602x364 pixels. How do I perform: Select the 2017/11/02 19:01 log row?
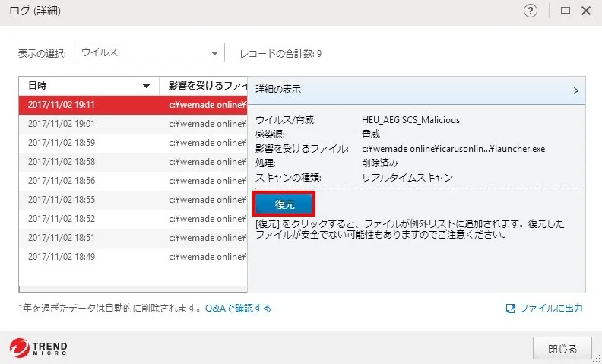[133, 124]
